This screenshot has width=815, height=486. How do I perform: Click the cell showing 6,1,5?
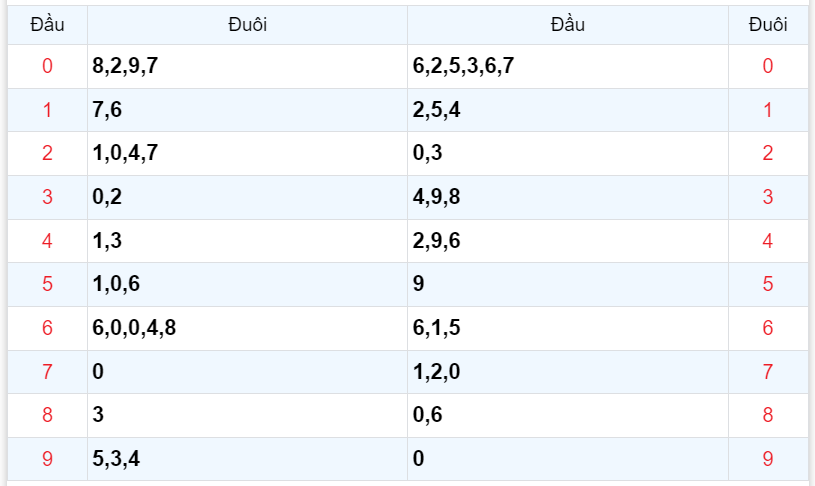[x=436, y=328]
